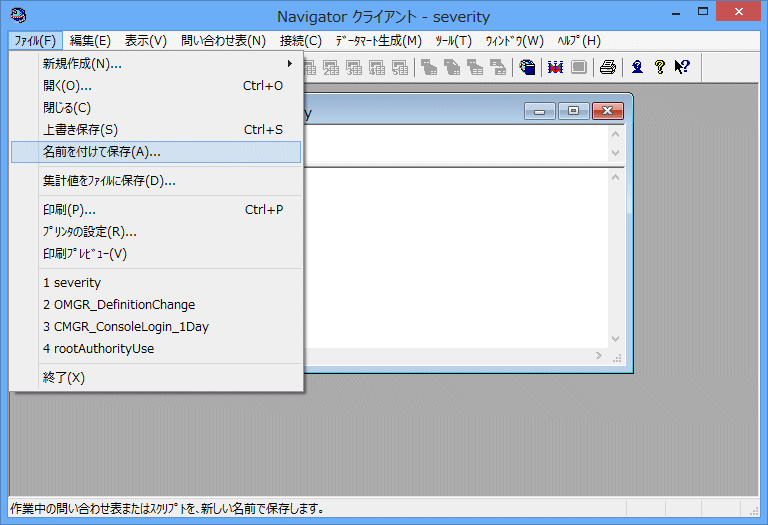Open the データマート生成(M) menu

[379, 41]
